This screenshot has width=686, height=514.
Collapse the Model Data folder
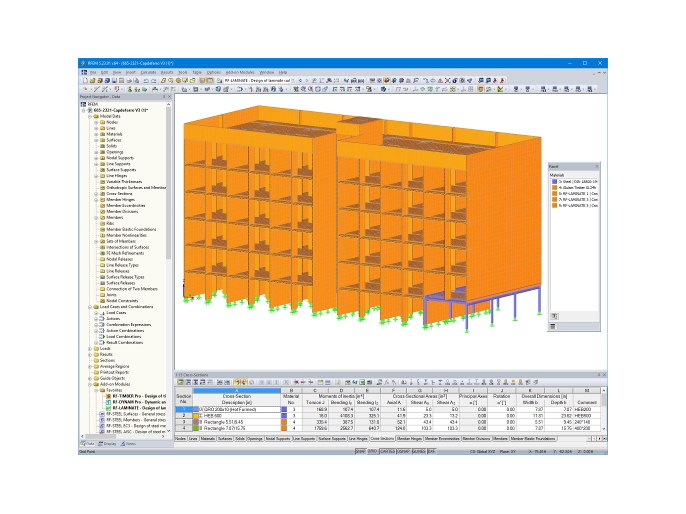(90, 116)
